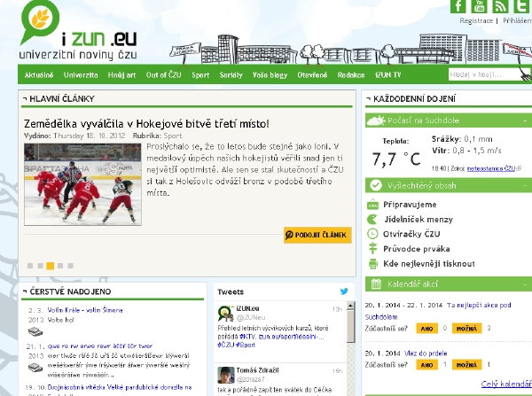Click the Připravujeme briefcase icon
This screenshot has height=396, width=532.
[373, 205]
